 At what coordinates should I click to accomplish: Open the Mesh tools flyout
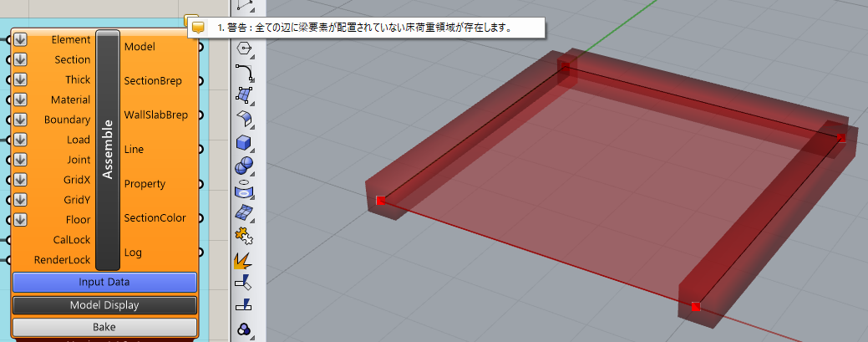tap(245, 212)
